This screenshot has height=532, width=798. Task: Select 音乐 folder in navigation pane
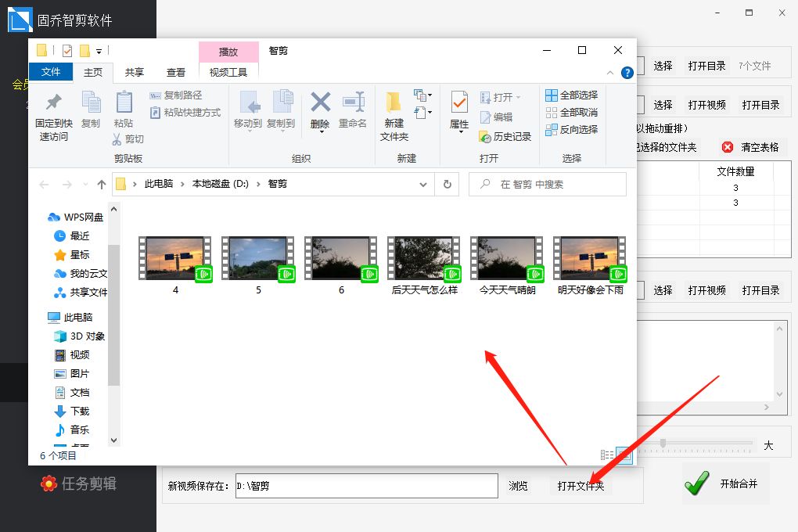(72, 430)
